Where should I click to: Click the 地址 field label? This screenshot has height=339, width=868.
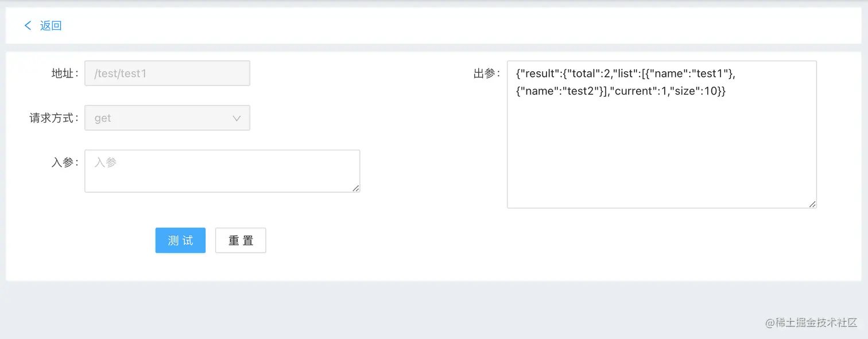coord(64,73)
